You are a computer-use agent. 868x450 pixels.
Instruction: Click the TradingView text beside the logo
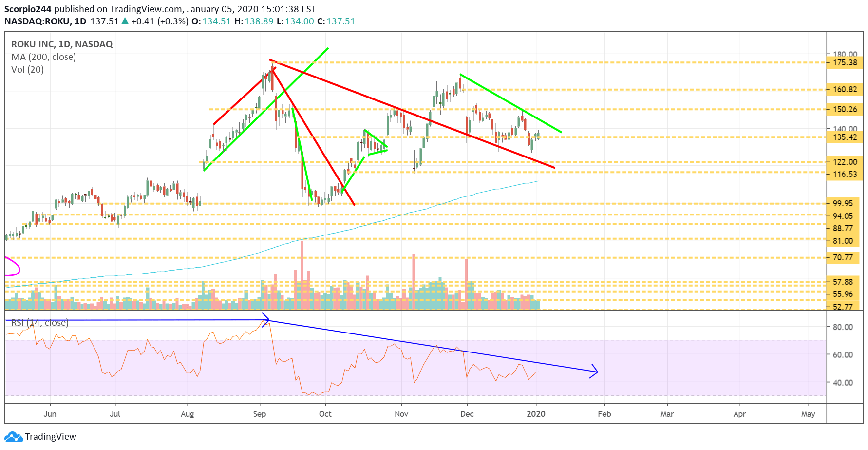(51, 437)
